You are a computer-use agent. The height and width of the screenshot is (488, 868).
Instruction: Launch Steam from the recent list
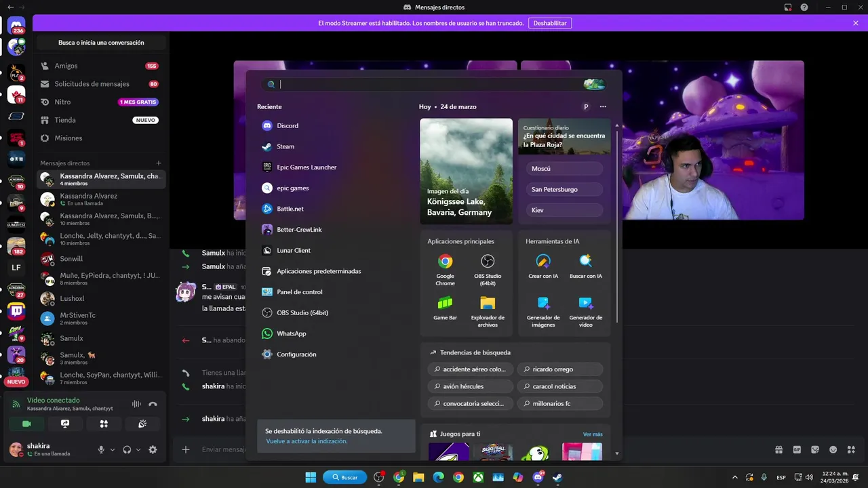(x=285, y=146)
